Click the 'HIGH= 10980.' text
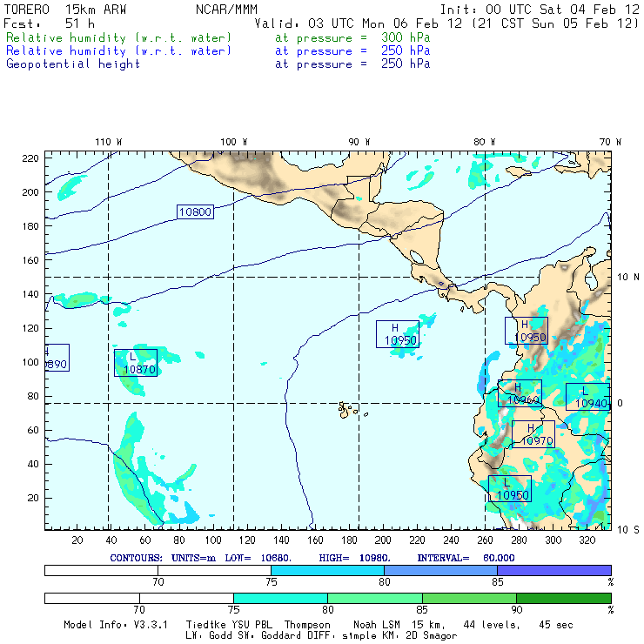644x644 pixels. pyautogui.click(x=354, y=558)
